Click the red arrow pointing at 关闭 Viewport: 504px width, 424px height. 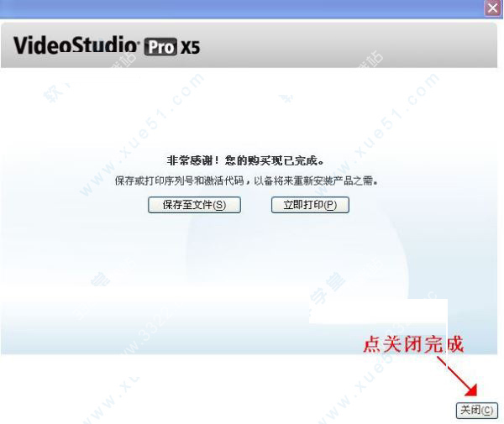click(x=458, y=376)
